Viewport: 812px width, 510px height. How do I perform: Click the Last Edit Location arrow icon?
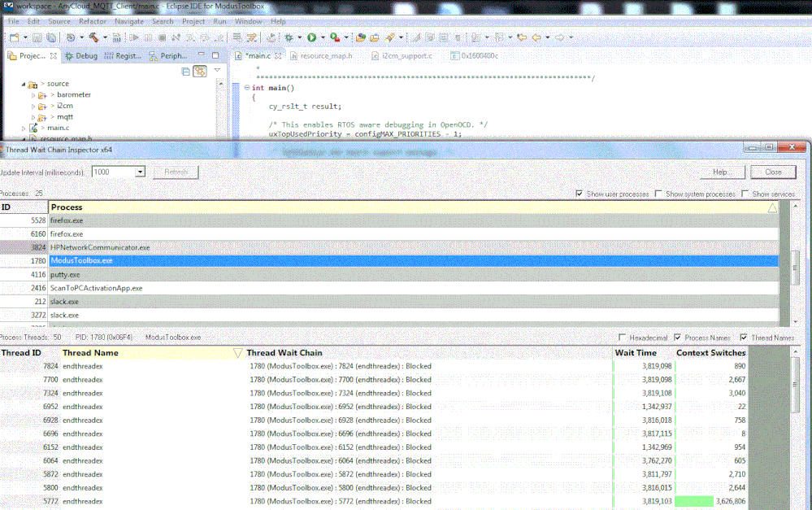click(x=522, y=37)
